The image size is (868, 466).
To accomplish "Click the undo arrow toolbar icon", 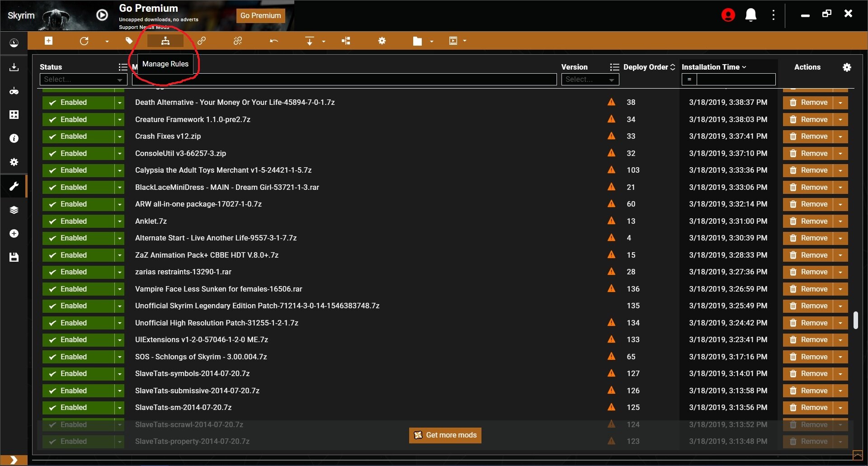I will click(274, 41).
